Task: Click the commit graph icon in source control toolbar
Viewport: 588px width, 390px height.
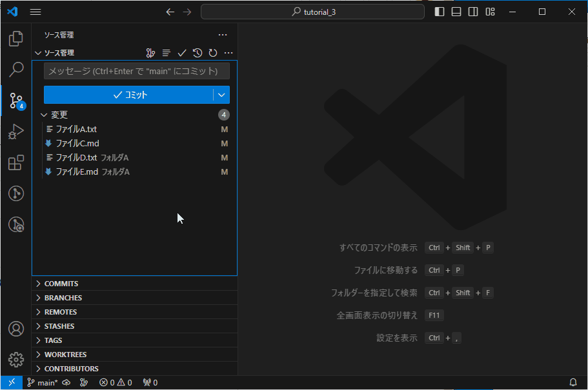Action: pyautogui.click(x=150, y=53)
